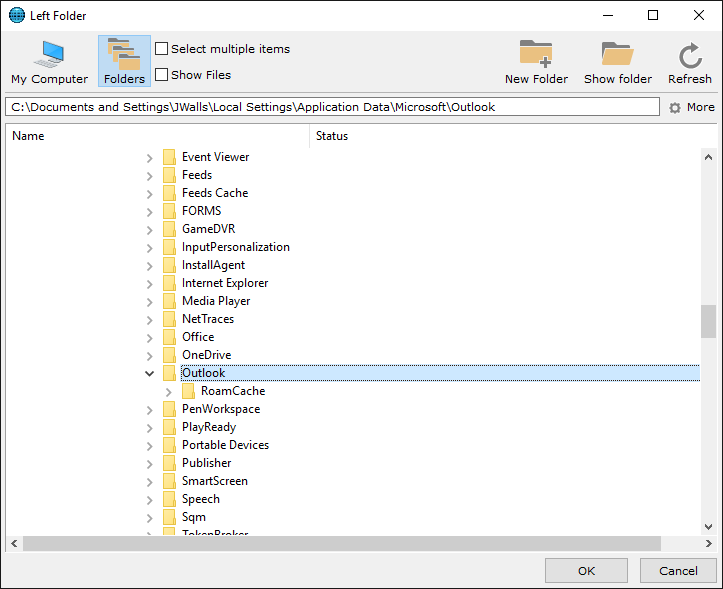
Task: Click the RoamCache folder icon
Action: coord(188,391)
